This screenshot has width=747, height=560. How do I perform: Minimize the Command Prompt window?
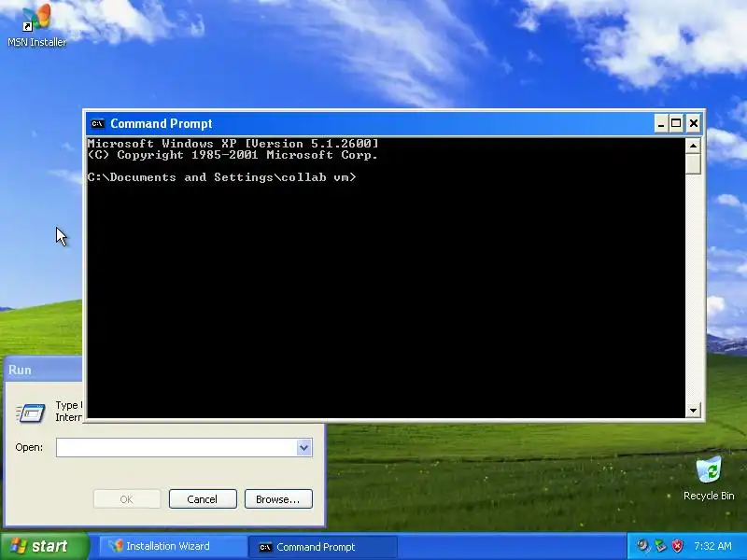click(x=661, y=124)
